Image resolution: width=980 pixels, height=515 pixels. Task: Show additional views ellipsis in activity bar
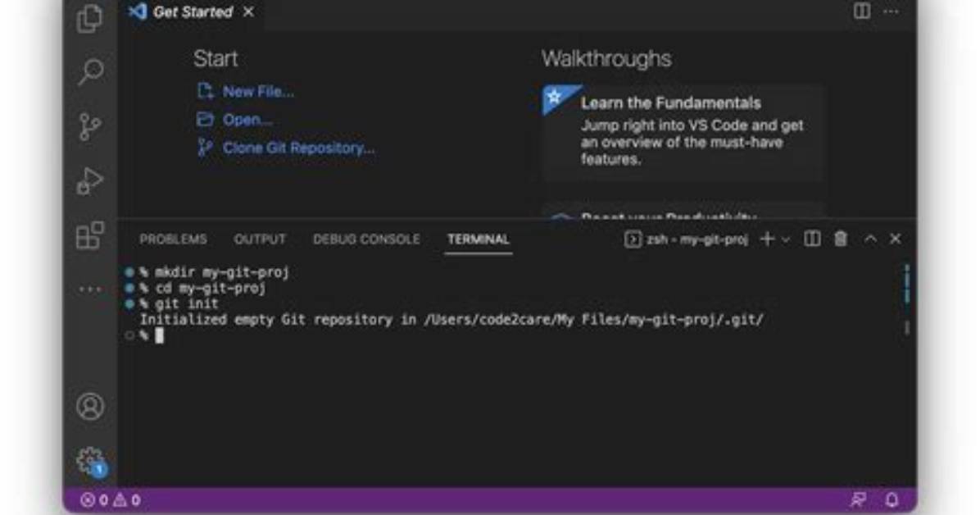(90, 289)
